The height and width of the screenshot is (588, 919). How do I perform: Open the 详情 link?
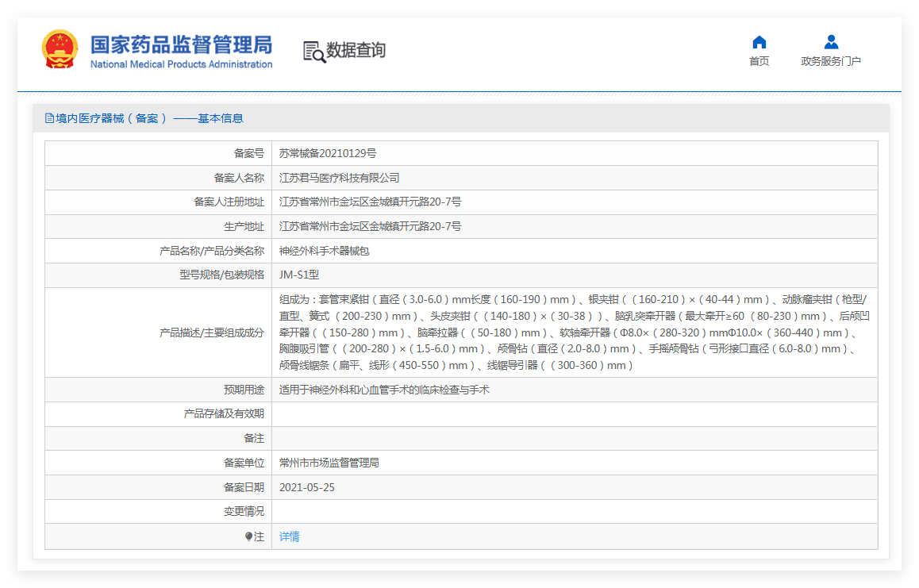(290, 536)
